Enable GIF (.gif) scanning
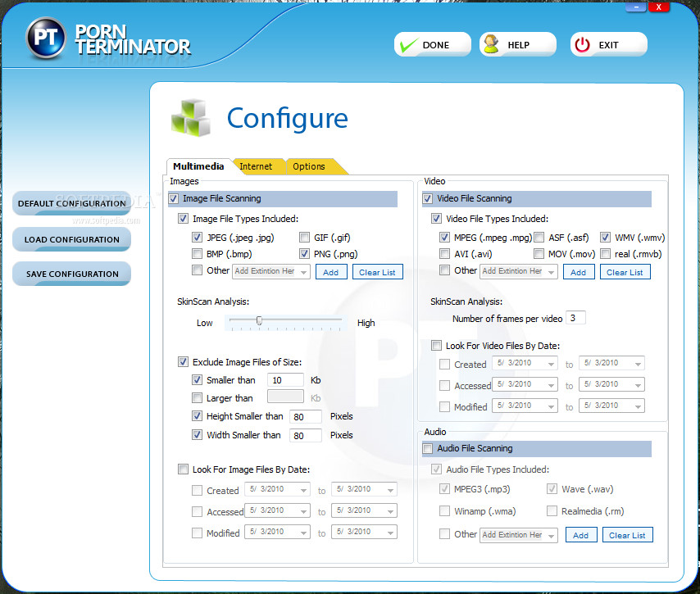Screen dimensions: 700x594 (304, 238)
